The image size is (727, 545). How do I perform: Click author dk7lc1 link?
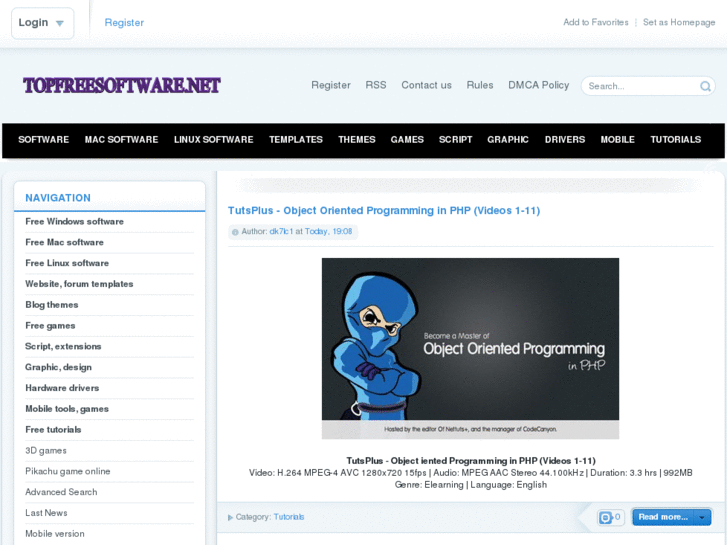point(281,231)
